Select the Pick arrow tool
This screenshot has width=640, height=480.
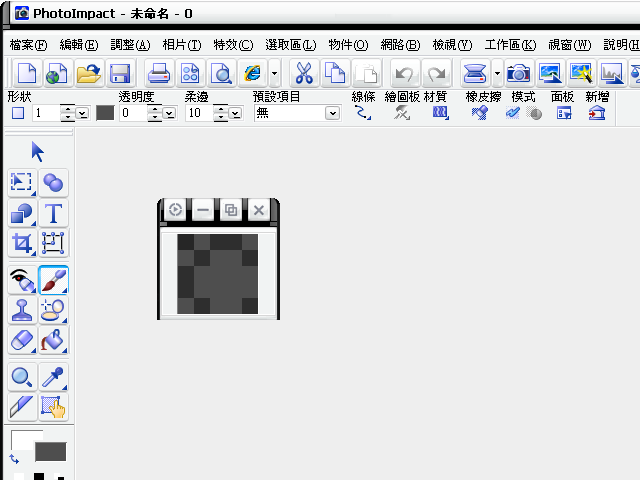(38, 151)
